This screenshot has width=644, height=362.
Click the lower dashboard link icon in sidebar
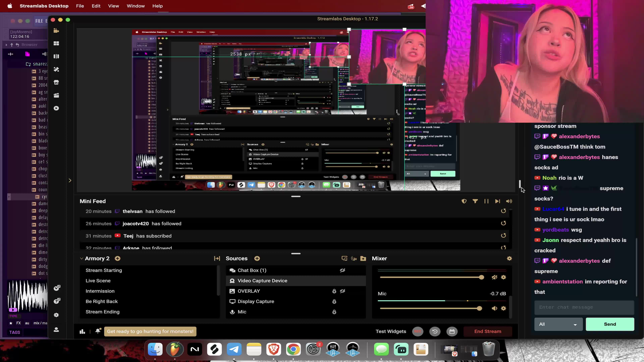(x=57, y=301)
